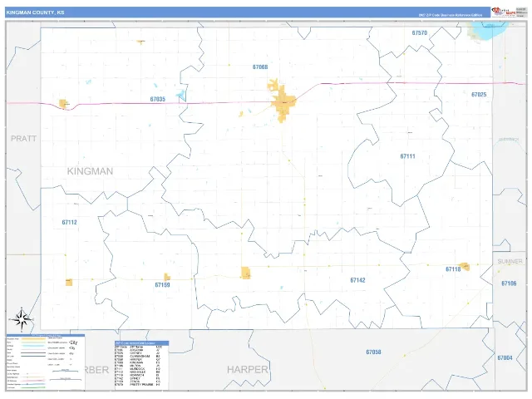Click the PRATT county label
This screenshot has width=532, height=399.
coord(23,139)
